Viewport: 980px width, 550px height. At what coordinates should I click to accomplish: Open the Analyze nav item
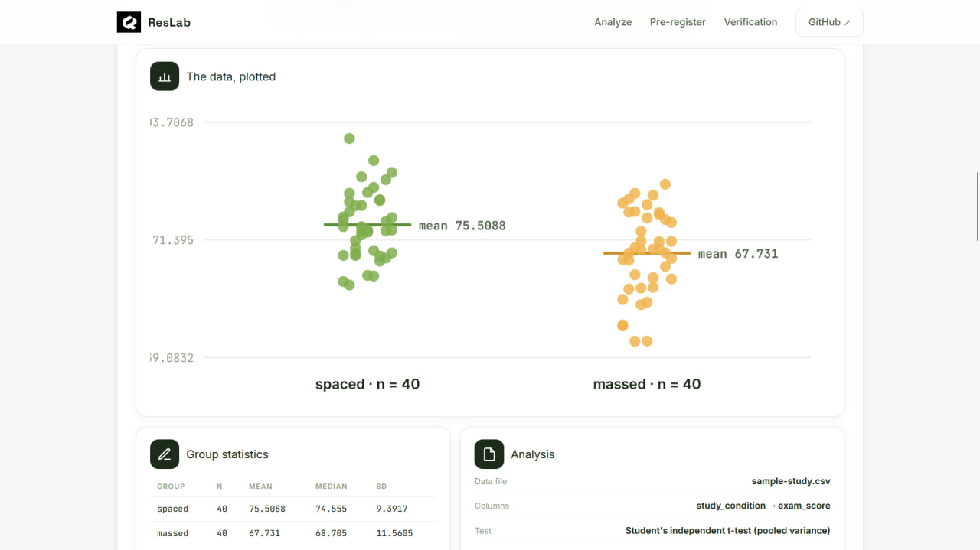pos(613,22)
